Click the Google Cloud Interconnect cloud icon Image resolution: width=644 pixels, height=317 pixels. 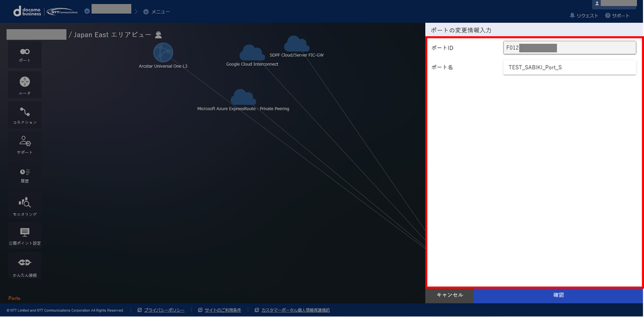[252, 53]
